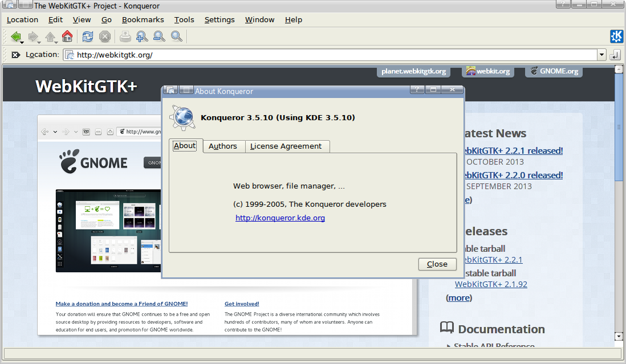Screen dimensions: 626x364
Task: Click the Forward arrow toolbar icon
Action: pos(32,36)
